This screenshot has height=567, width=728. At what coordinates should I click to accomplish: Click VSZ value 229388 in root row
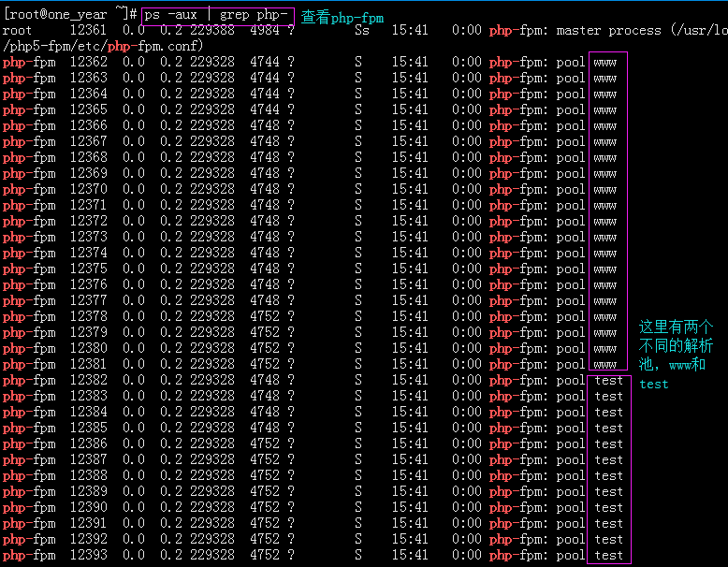tap(212, 30)
